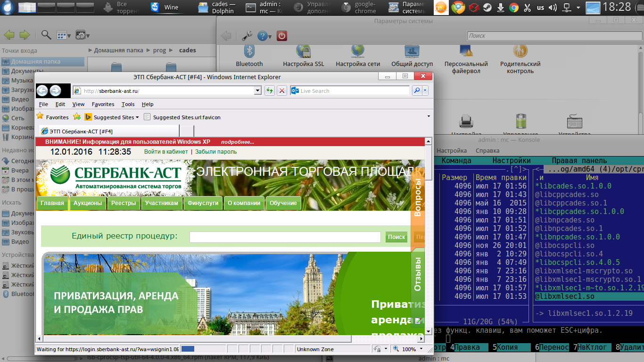Open the address bar dropdown in Internet Explorer
This screenshot has height=362, width=644.
click(257, 91)
